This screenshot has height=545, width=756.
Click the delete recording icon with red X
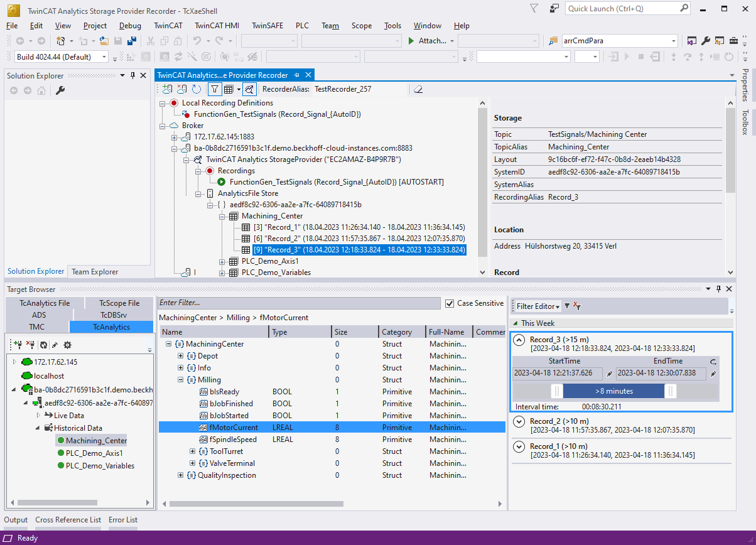coord(181,89)
